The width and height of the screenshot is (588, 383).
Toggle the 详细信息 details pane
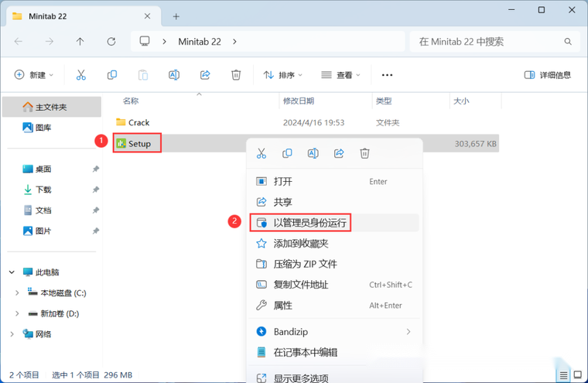click(548, 75)
